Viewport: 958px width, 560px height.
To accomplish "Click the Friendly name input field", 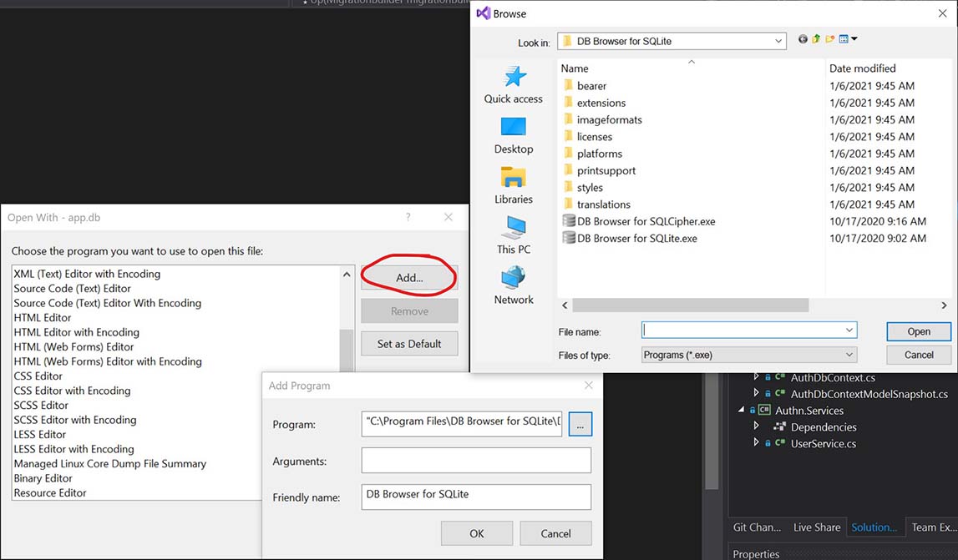I will pyautogui.click(x=476, y=497).
